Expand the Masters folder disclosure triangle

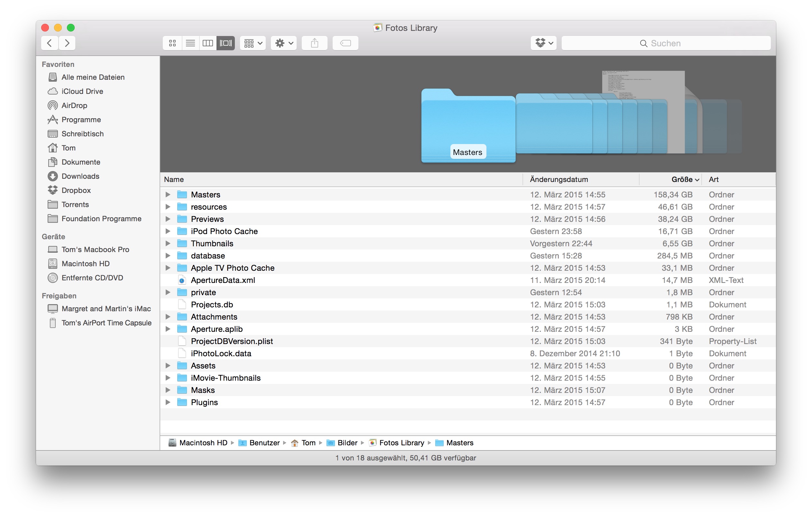click(x=168, y=195)
